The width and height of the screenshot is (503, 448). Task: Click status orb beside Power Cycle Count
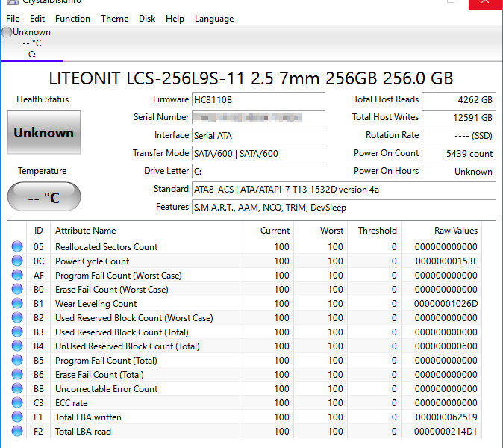point(17,261)
